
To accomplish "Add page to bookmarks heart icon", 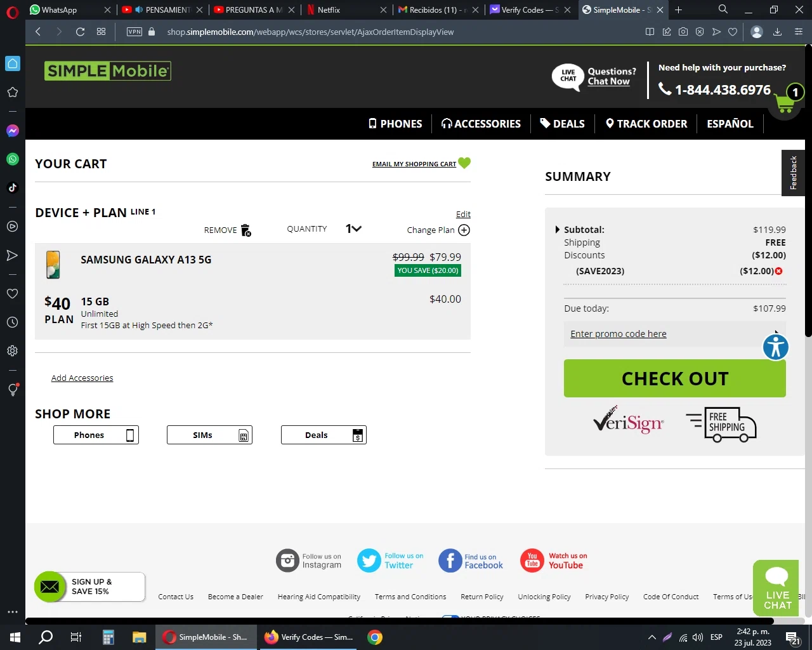I will pos(733,32).
